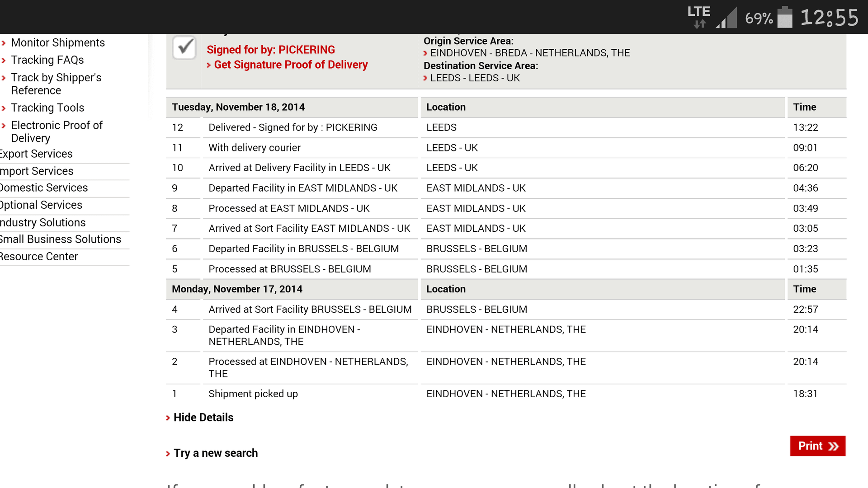The image size is (868, 488).
Task: Open Monitor Shipments link
Action: point(58,42)
